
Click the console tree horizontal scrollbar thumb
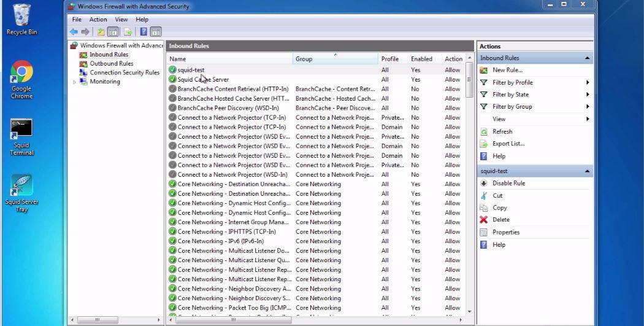coord(98,319)
